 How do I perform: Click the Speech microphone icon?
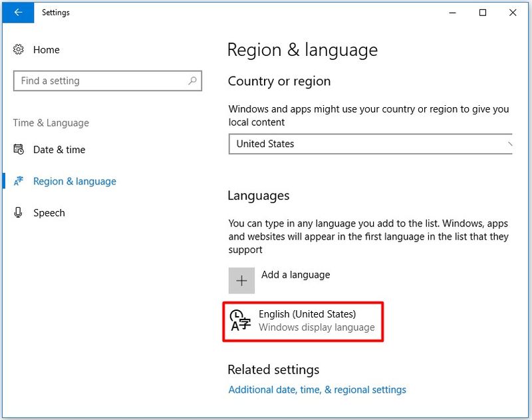coord(19,212)
